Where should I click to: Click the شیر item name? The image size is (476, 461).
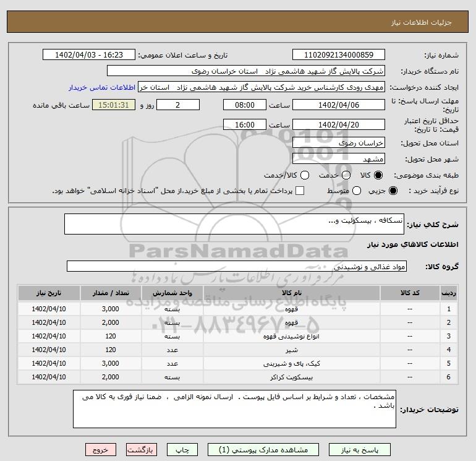[x=291, y=350]
